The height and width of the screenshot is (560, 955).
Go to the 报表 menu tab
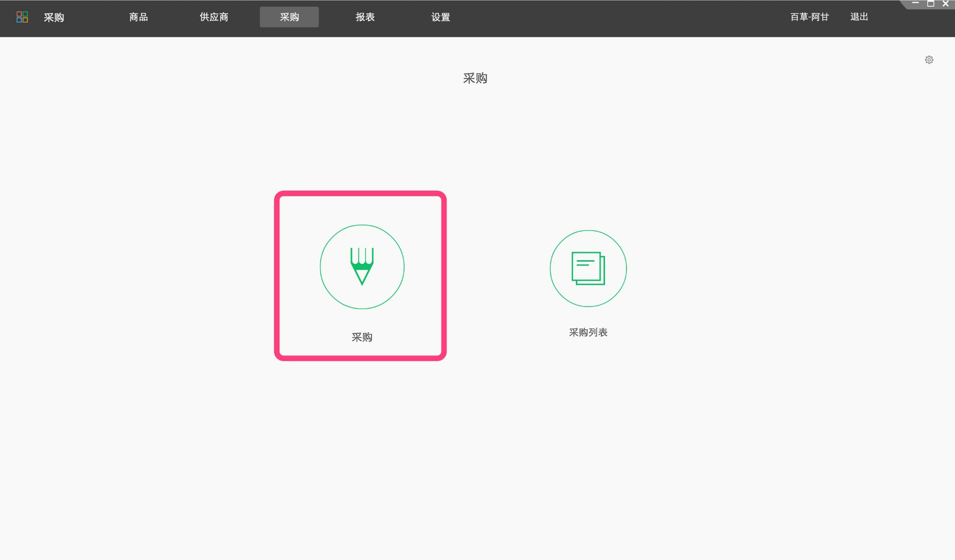(x=365, y=17)
